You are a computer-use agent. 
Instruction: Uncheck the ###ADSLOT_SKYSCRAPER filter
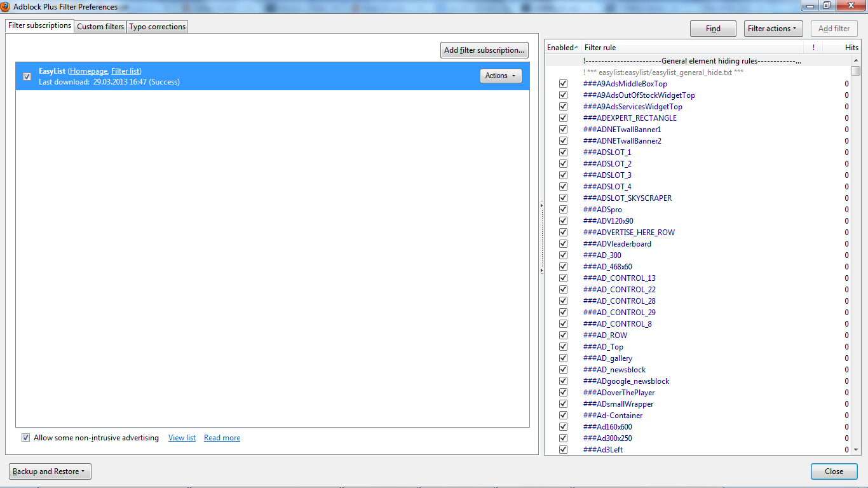point(563,198)
